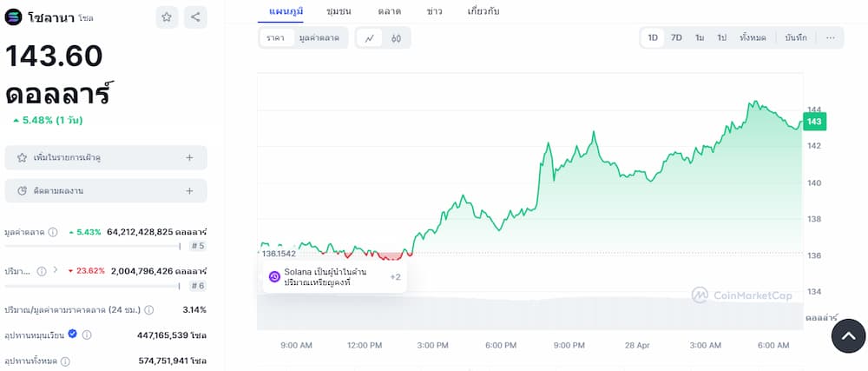Click the scroll-to-top arrow button
Image resolution: width=868 pixels, height=371 pixels.
coord(848,335)
